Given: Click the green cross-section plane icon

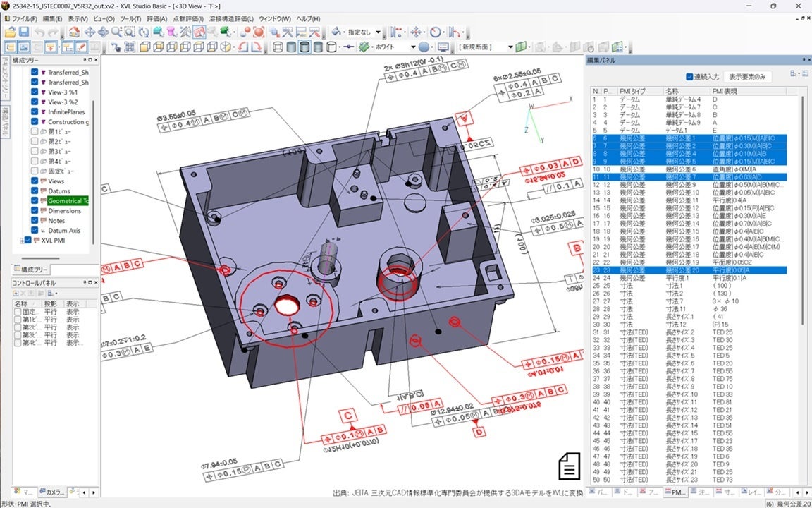Looking at the screenshot, I should pos(522,47).
